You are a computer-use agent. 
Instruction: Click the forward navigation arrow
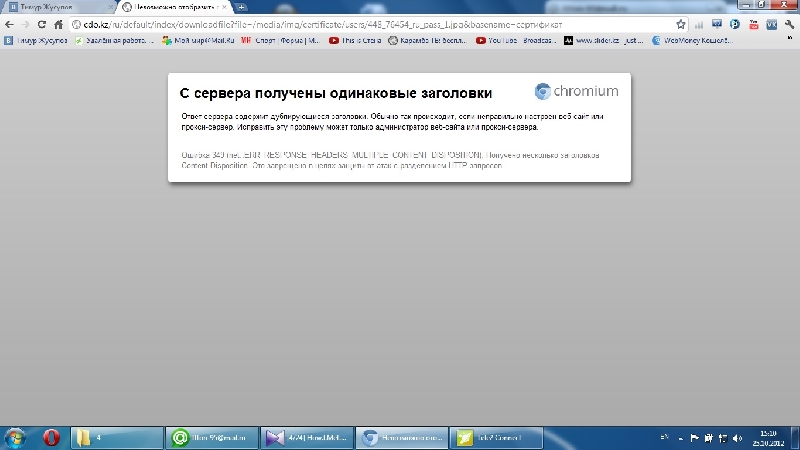click(24, 24)
